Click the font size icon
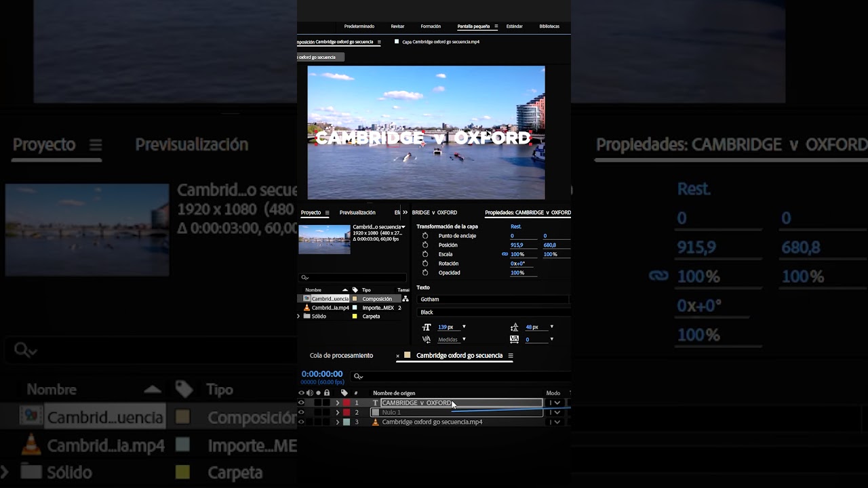Viewport: 868px width, 488px height. (x=427, y=327)
